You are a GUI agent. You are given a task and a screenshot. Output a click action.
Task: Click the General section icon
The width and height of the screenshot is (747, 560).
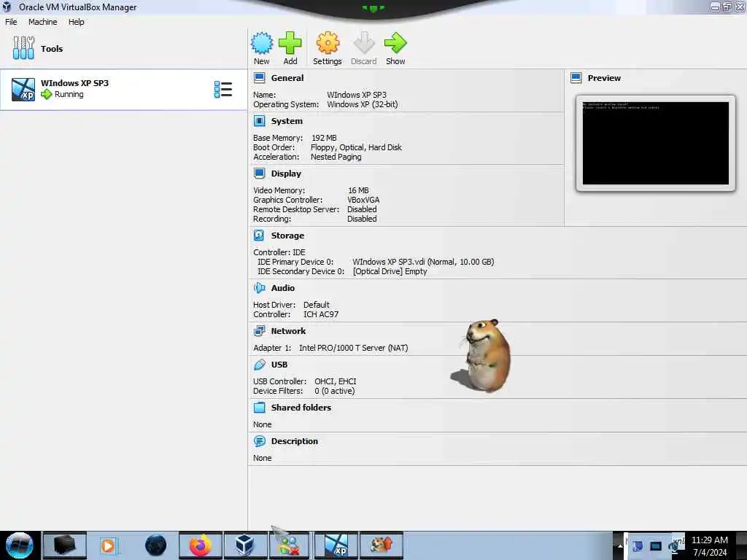tap(259, 78)
